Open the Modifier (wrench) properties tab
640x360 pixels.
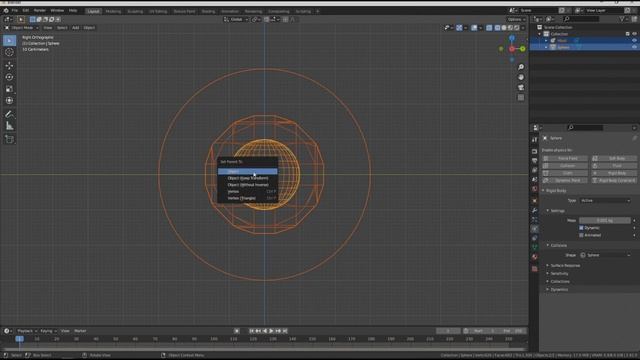tap(534, 210)
